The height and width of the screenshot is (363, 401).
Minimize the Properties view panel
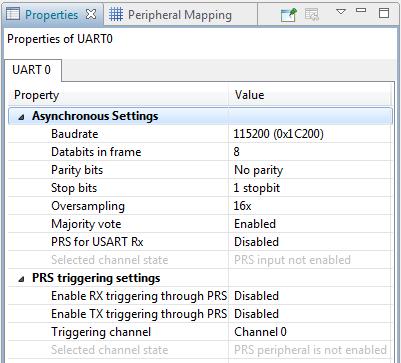coord(361,10)
